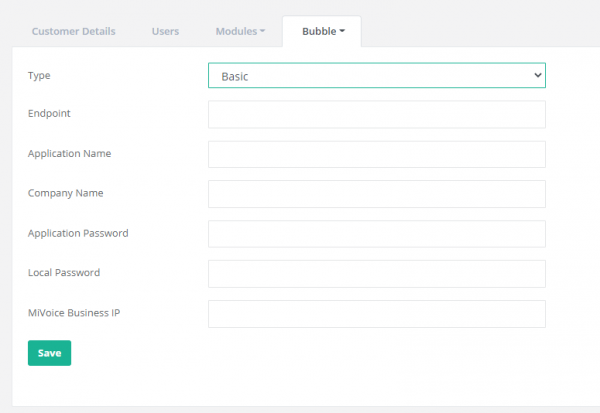Select the Local Password input box
Screen dimensions: 600x413
(x=377, y=274)
